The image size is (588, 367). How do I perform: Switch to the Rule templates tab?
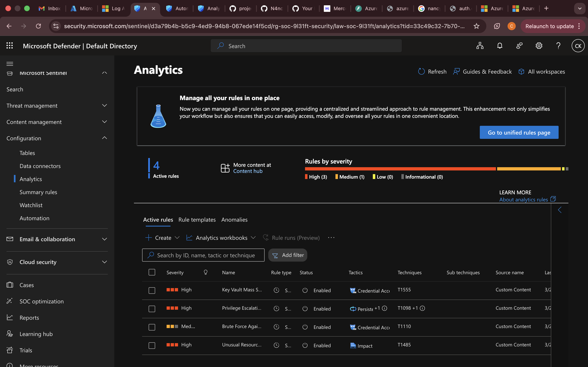coord(197,220)
